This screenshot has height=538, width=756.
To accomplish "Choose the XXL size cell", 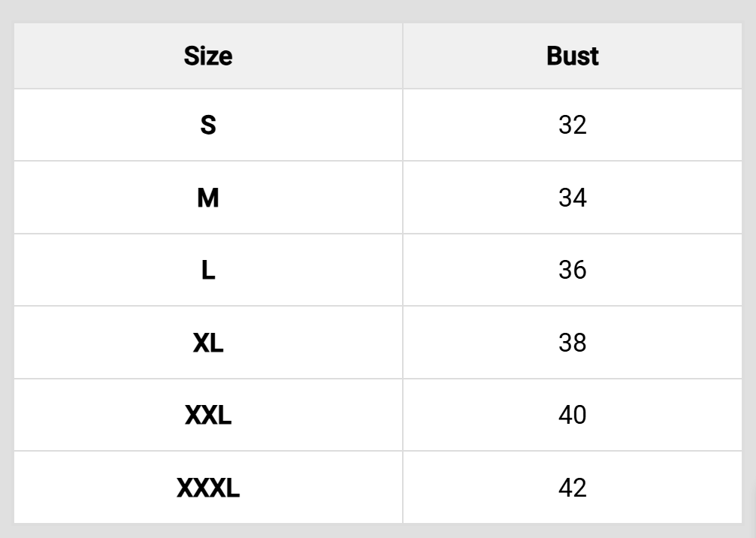I will tap(208, 416).
